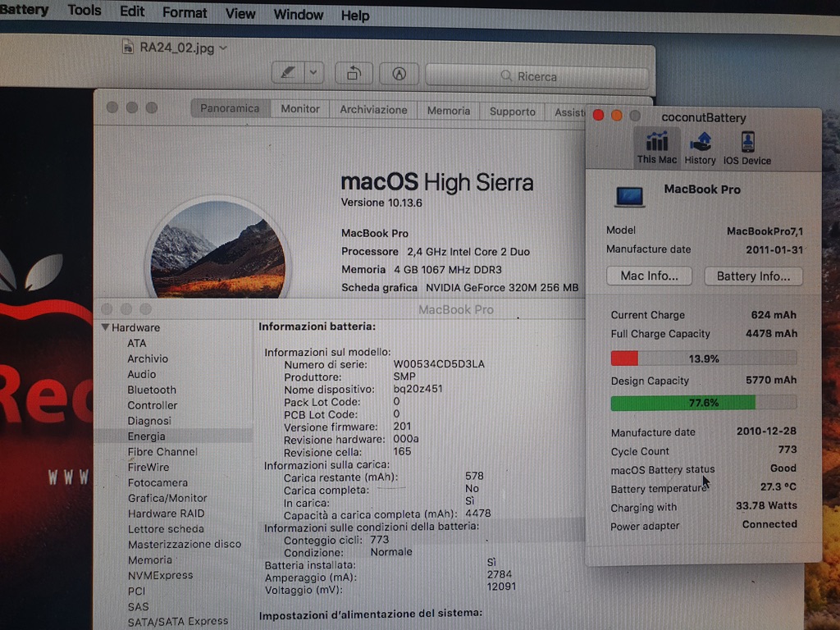This screenshot has height=630, width=840.
Task: Select ATA in Hardware list
Action: click(x=137, y=343)
